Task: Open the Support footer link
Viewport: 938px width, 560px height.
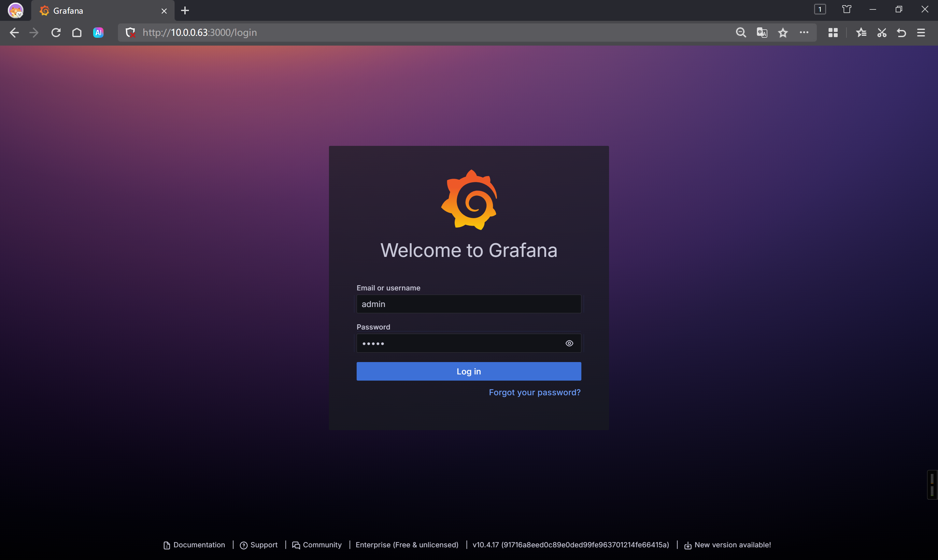Action: point(259,545)
